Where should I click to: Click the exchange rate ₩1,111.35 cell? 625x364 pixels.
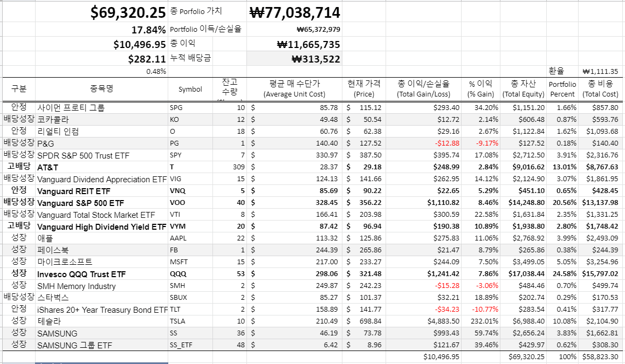click(600, 71)
